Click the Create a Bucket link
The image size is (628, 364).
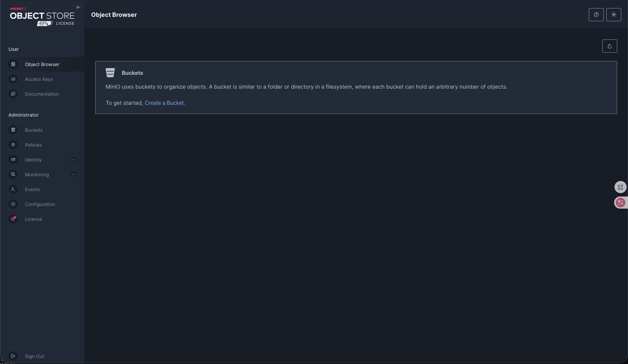click(x=164, y=103)
